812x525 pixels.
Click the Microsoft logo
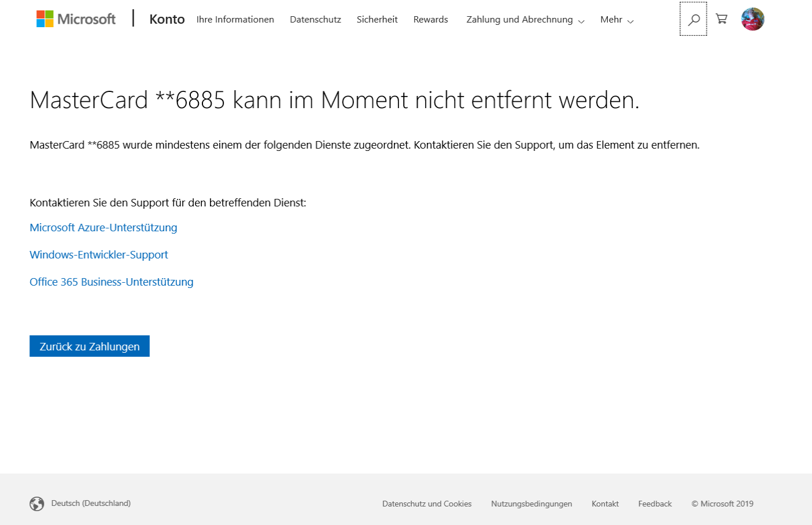pos(76,19)
